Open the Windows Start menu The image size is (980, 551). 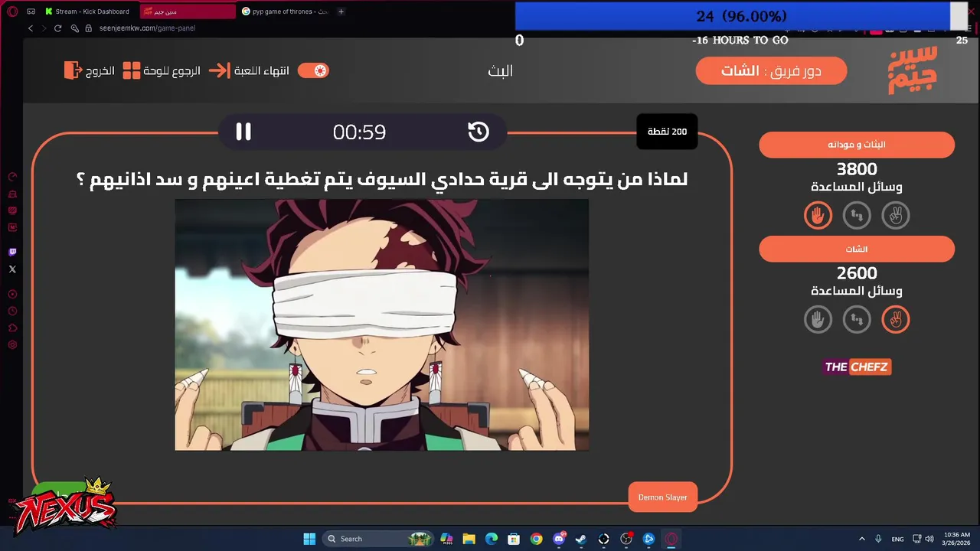coord(309,539)
